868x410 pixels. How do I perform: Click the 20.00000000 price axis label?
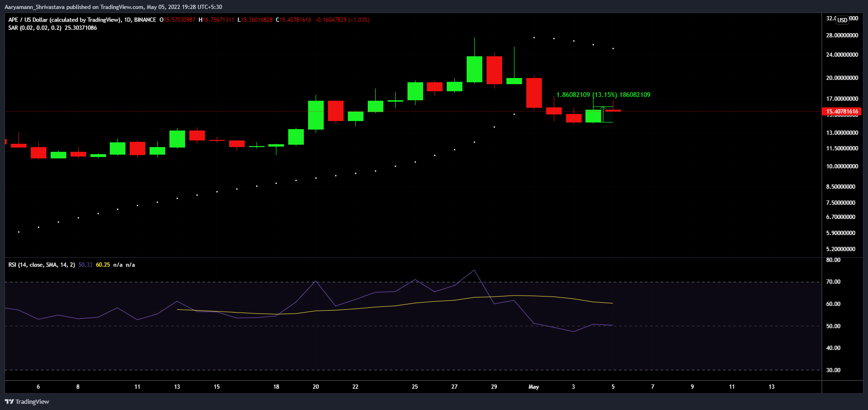842,78
